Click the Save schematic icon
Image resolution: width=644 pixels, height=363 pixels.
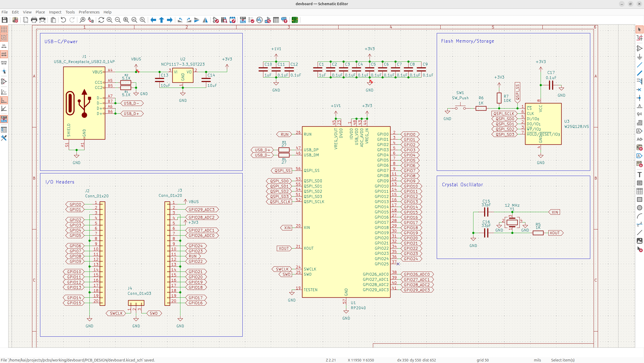[x=4, y=20]
